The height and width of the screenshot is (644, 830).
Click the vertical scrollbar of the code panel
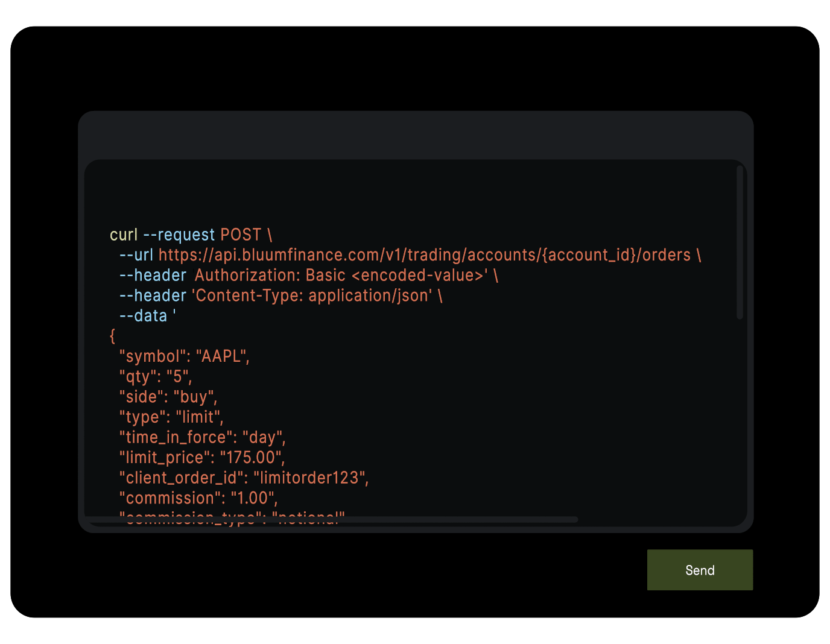click(x=740, y=242)
